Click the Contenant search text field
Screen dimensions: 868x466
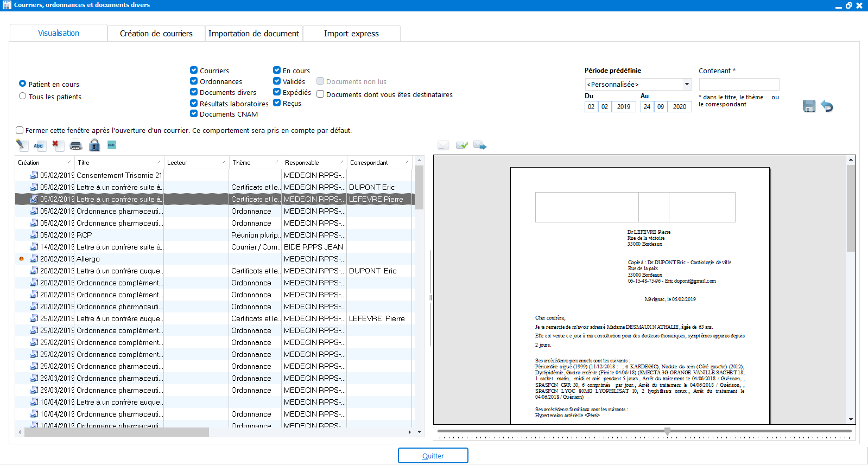click(739, 84)
